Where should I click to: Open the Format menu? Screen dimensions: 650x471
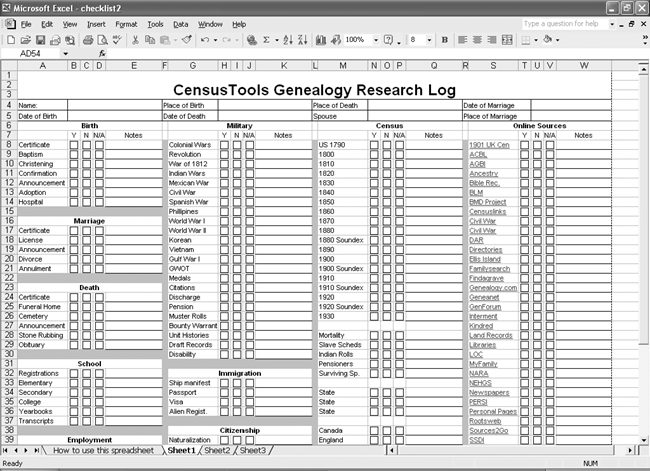tap(126, 24)
